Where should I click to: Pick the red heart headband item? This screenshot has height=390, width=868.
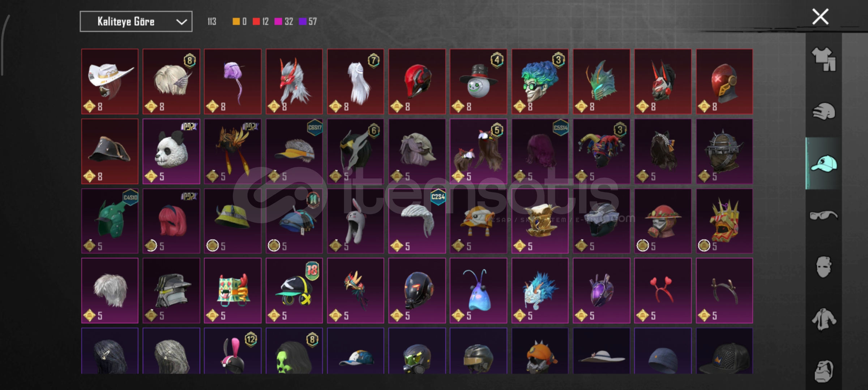coord(663,290)
